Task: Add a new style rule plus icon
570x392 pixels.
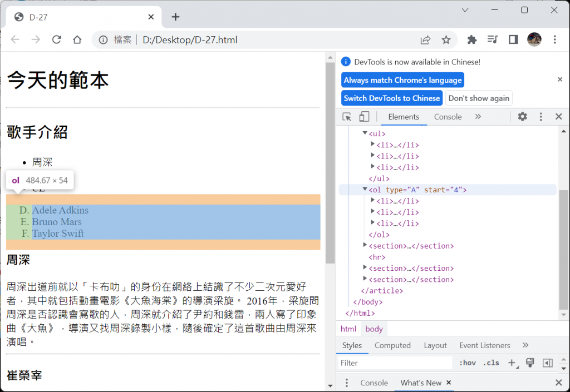Action: 512,363
